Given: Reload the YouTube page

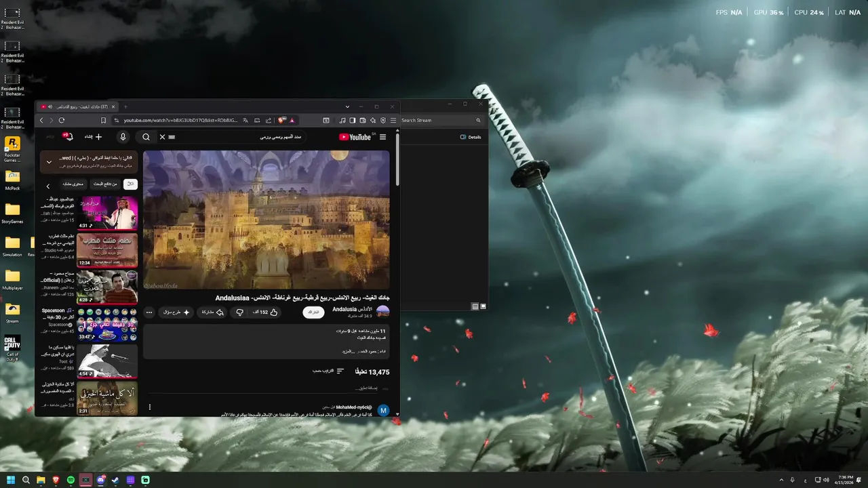Looking at the screenshot, I should point(61,120).
